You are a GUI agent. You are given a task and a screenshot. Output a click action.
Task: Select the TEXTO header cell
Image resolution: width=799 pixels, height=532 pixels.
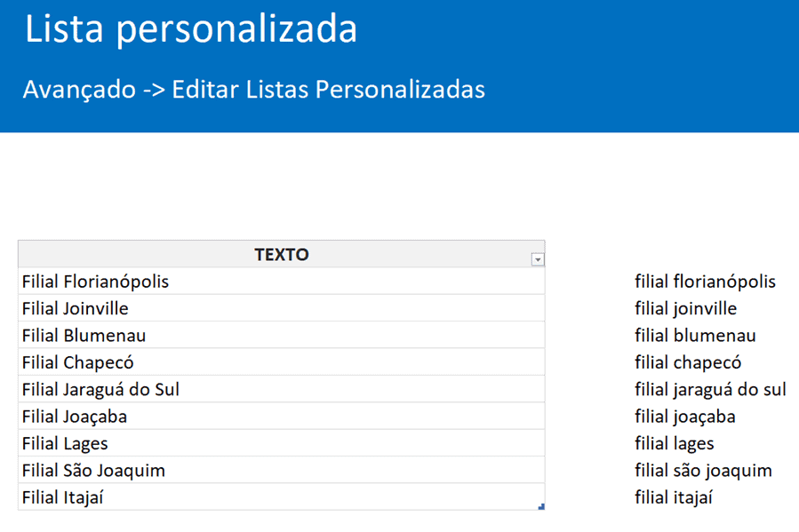point(281,255)
